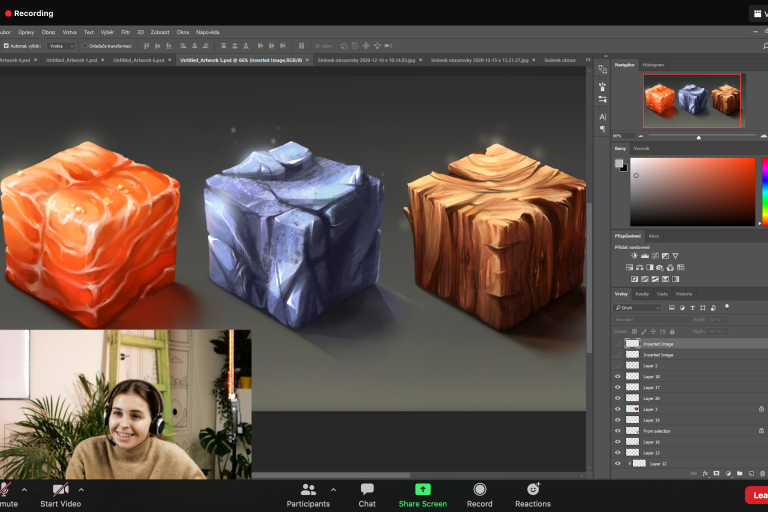
Task: Click the create new group folder icon
Action: point(739,473)
